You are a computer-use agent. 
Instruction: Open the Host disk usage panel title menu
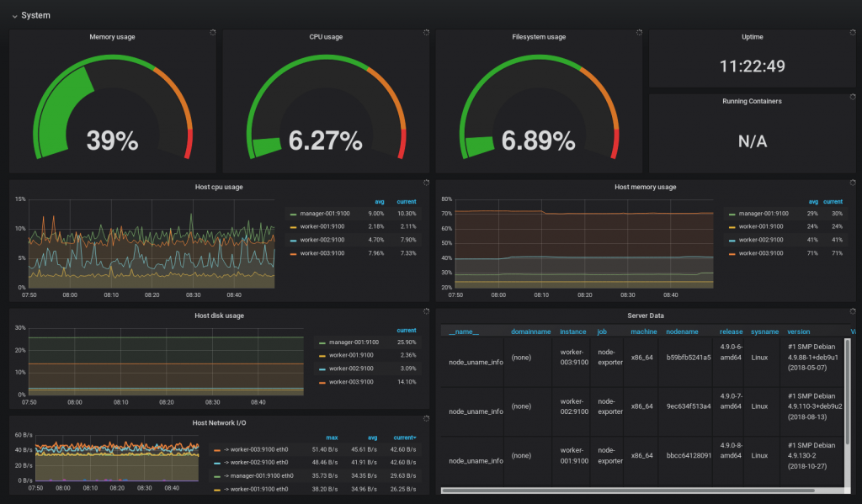pyautogui.click(x=219, y=316)
